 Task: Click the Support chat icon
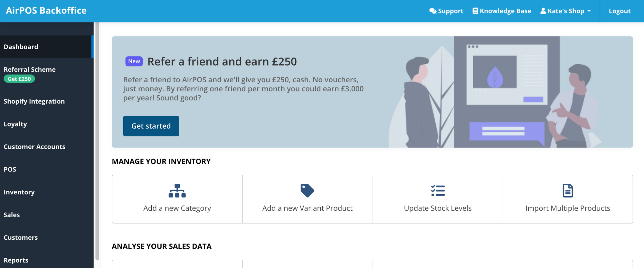click(x=432, y=11)
